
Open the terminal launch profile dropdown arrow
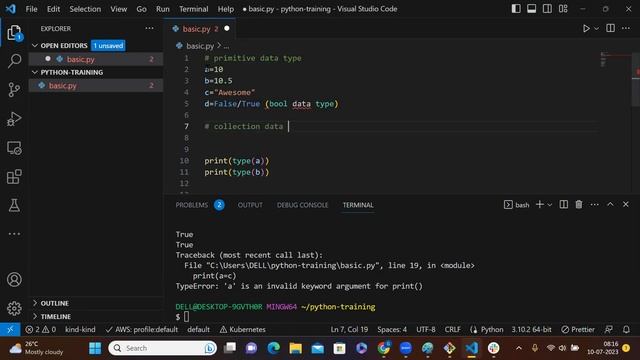click(x=549, y=205)
